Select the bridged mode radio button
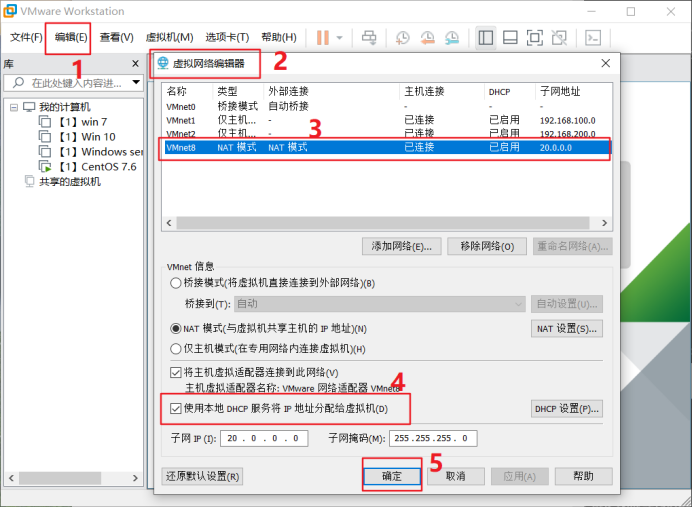 [x=176, y=283]
